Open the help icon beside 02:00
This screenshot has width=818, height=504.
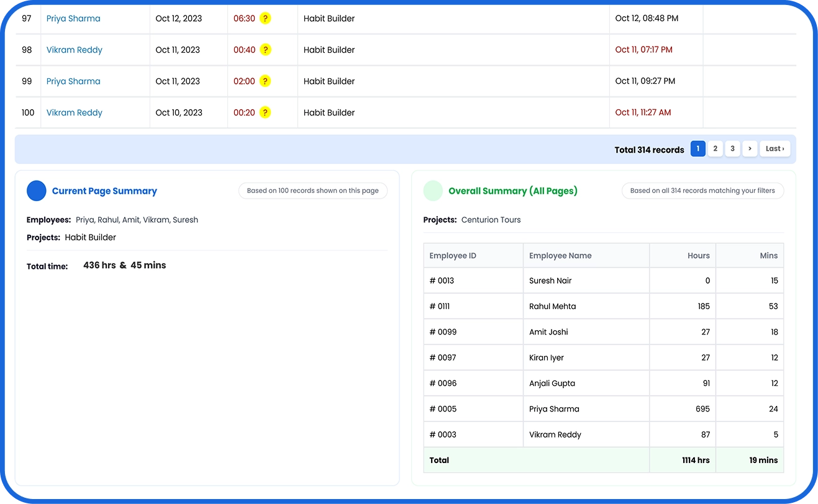click(x=265, y=81)
